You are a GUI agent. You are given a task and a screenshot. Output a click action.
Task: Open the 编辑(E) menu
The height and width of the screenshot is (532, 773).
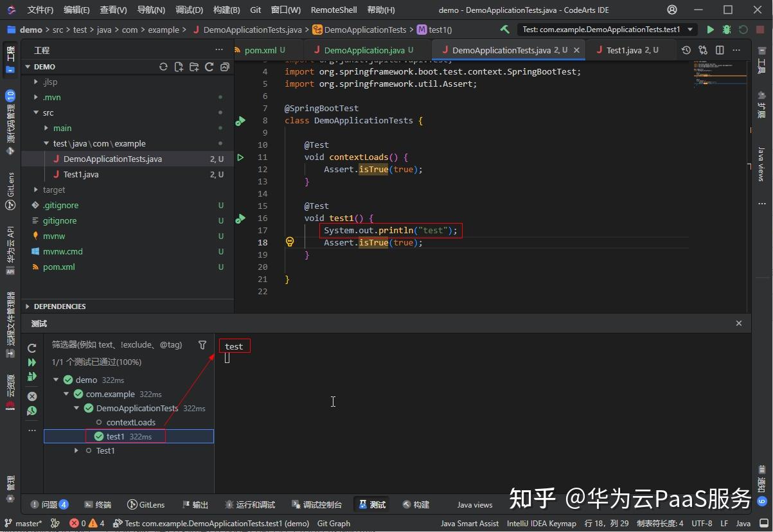pos(77,10)
